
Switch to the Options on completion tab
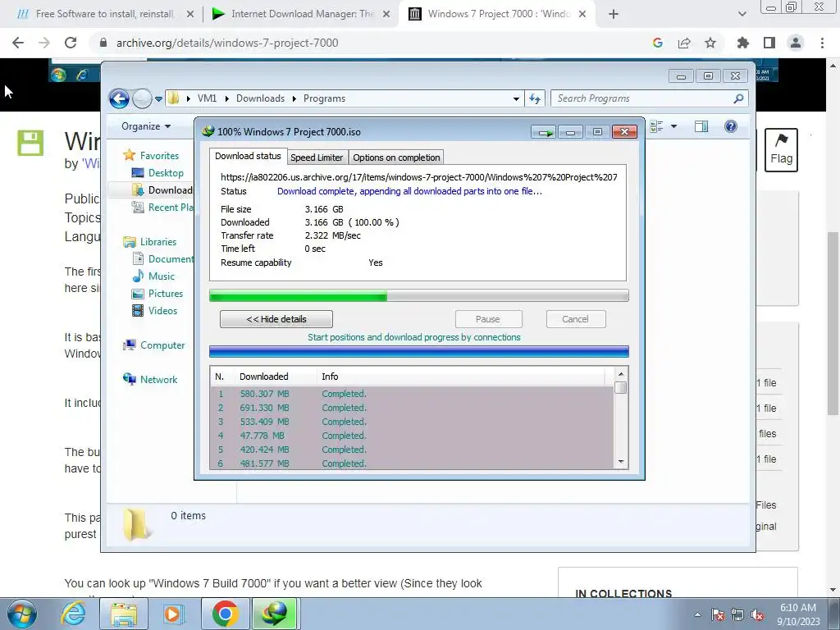point(396,157)
